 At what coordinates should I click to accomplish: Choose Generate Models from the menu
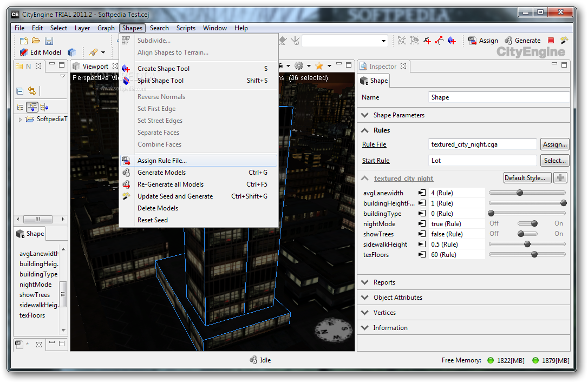pyautogui.click(x=199, y=173)
